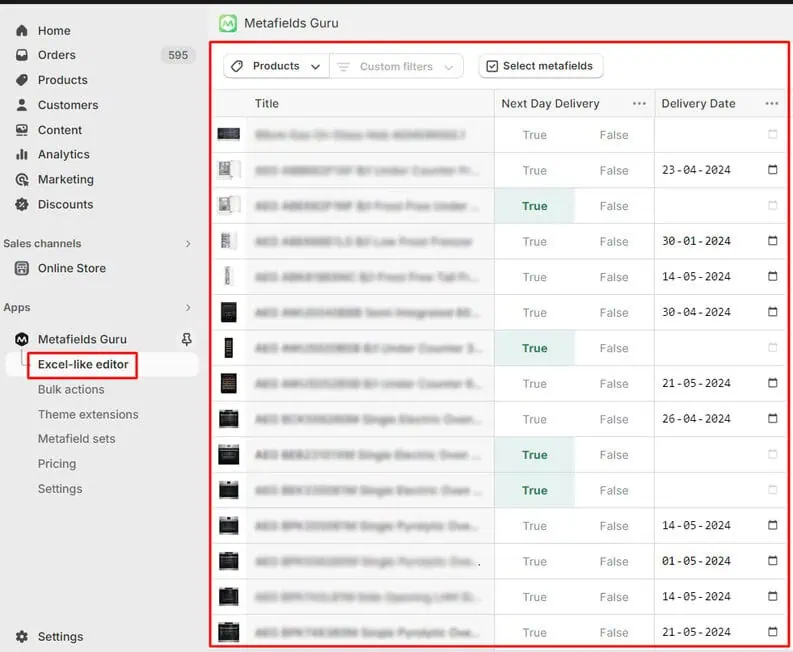The height and width of the screenshot is (652, 793).
Task: Open calendar picker for 23-04-2024 row
Action: point(772,169)
